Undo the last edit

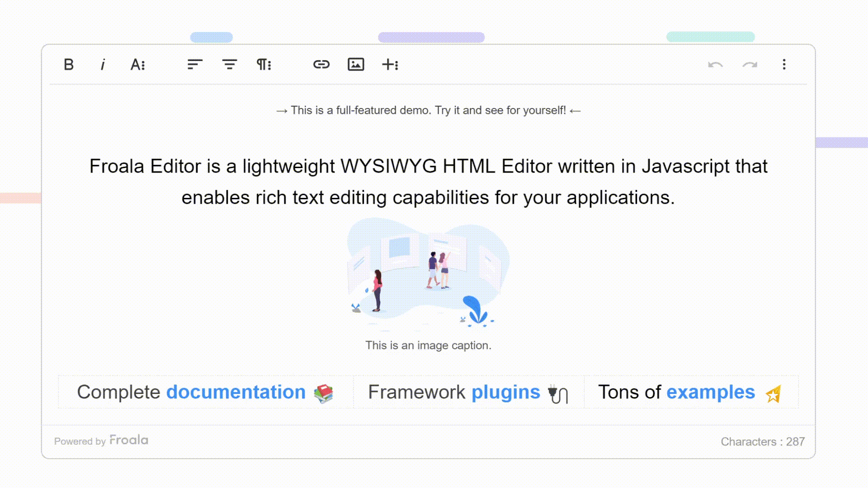click(715, 65)
